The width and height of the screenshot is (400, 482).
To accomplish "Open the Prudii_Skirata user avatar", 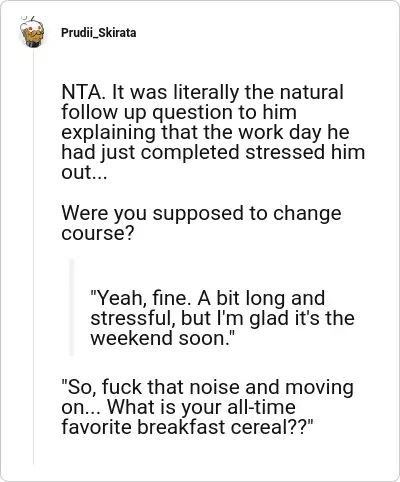I will tap(32, 32).
